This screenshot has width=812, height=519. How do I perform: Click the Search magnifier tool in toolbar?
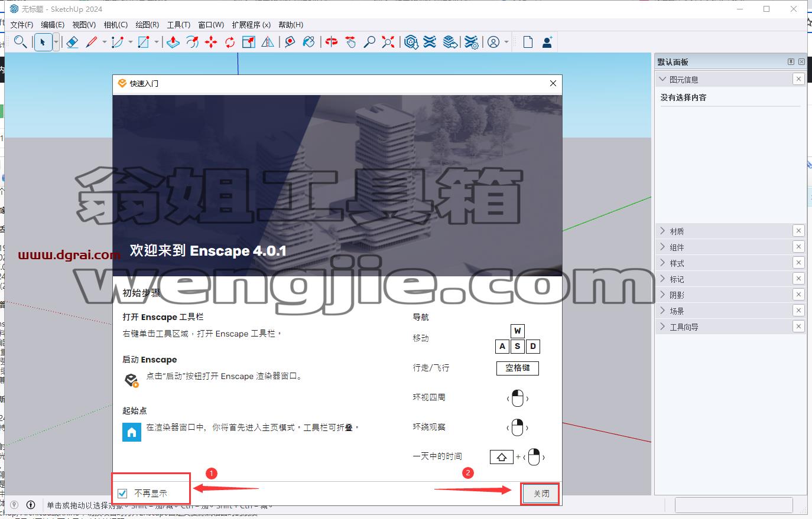pyautogui.click(x=21, y=42)
